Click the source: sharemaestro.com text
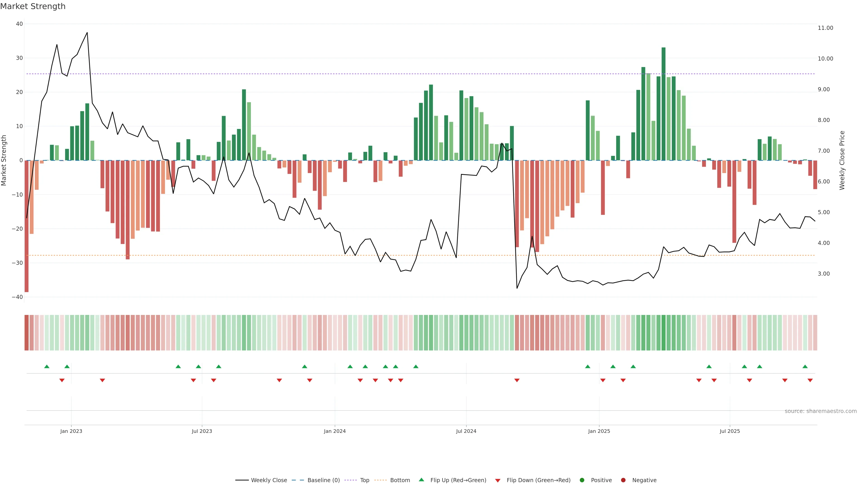This screenshot has width=868, height=488. (821, 411)
